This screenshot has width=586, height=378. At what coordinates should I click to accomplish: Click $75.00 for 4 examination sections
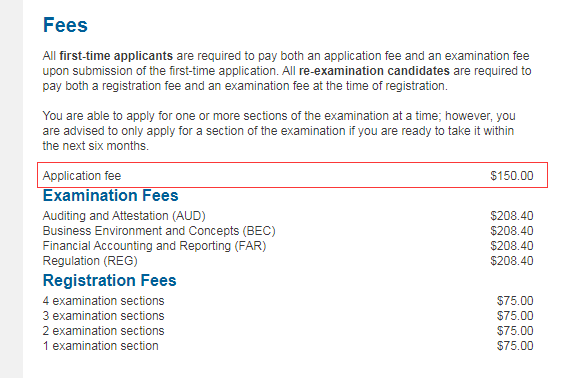[515, 301]
